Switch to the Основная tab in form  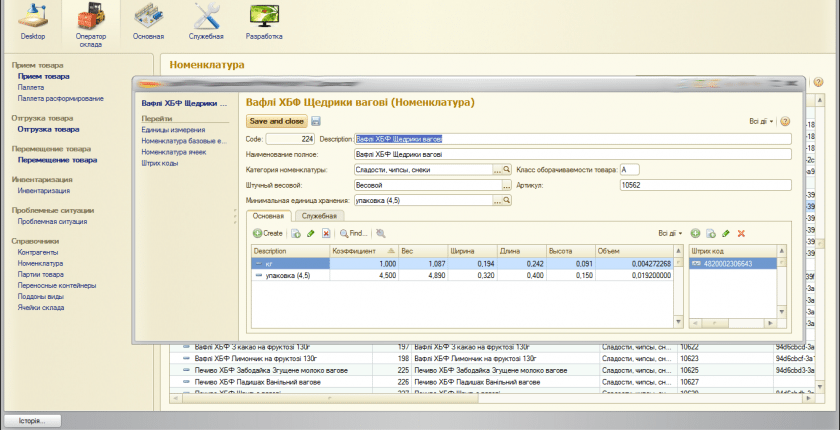(x=268, y=216)
